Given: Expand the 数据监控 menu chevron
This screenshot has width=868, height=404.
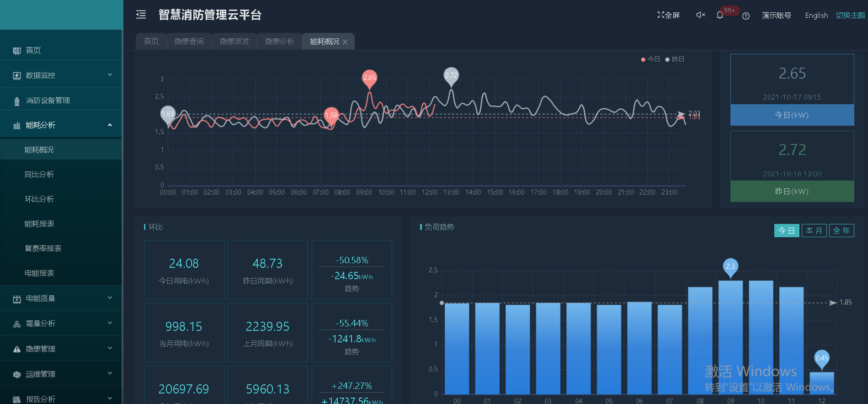Looking at the screenshot, I should [x=110, y=75].
